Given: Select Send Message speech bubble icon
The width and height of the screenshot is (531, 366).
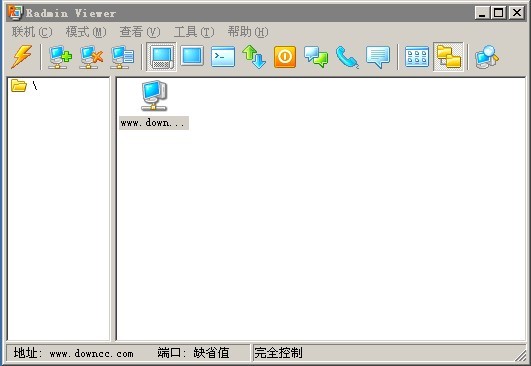Looking at the screenshot, I should click(x=378, y=57).
